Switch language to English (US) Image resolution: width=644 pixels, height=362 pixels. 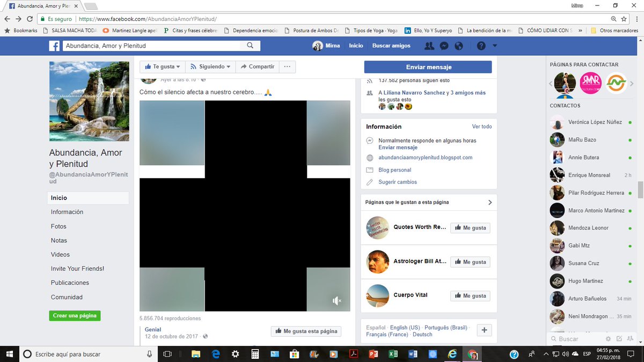tap(405, 327)
